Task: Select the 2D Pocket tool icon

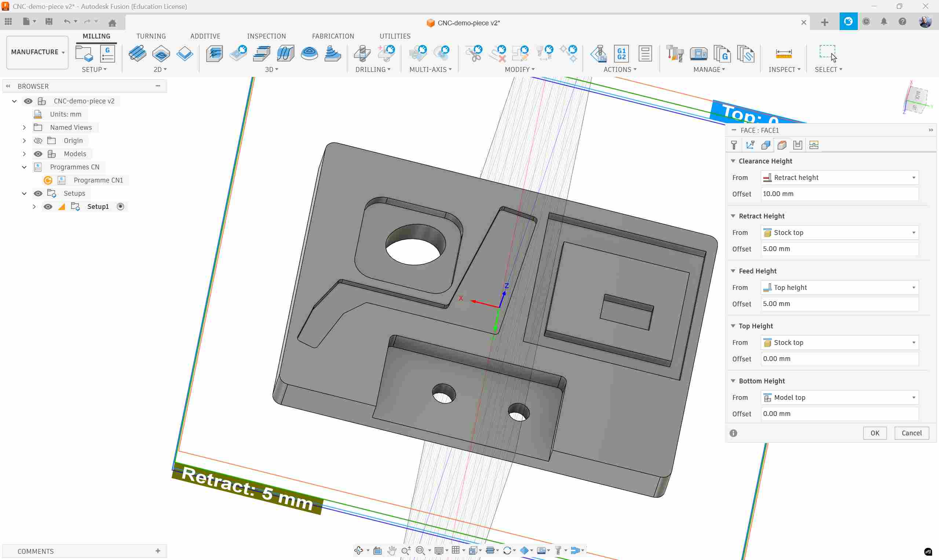Action: coord(161,54)
